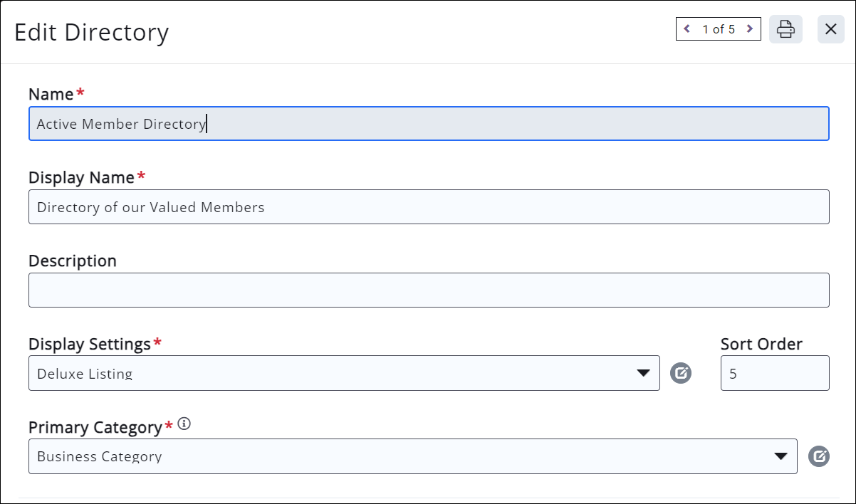Click the Display Name label
The image size is (856, 504).
pyautogui.click(x=81, y=178)
